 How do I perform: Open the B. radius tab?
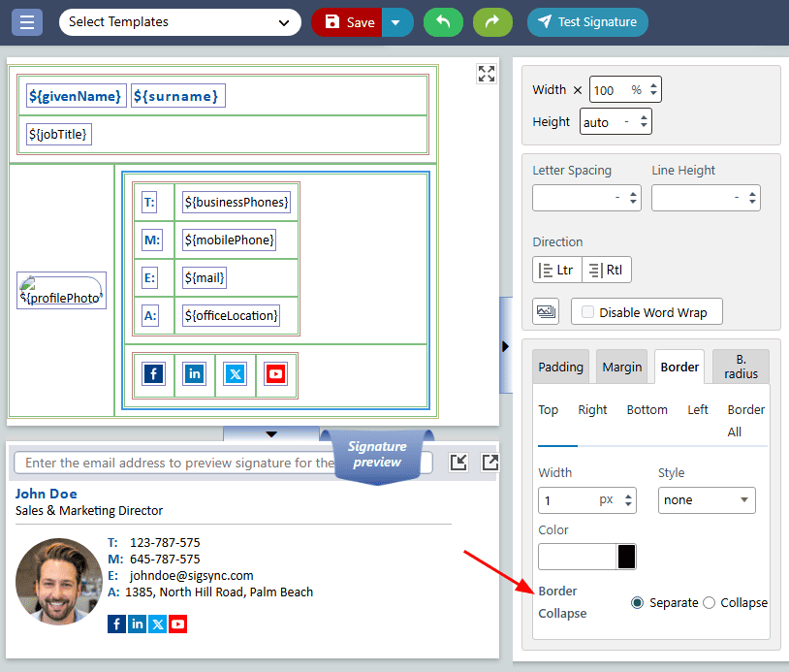(741, 367)
